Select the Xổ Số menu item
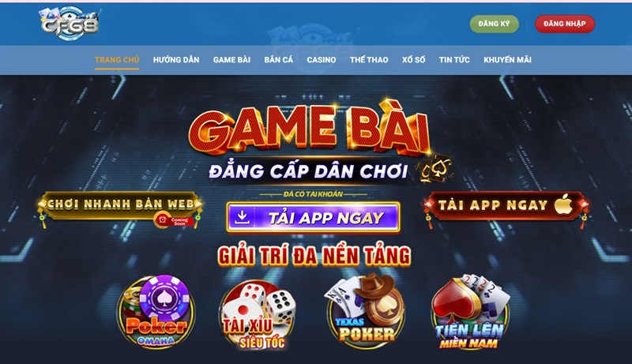The height and width of the screenshot is (364, 632). coord(413,60)
